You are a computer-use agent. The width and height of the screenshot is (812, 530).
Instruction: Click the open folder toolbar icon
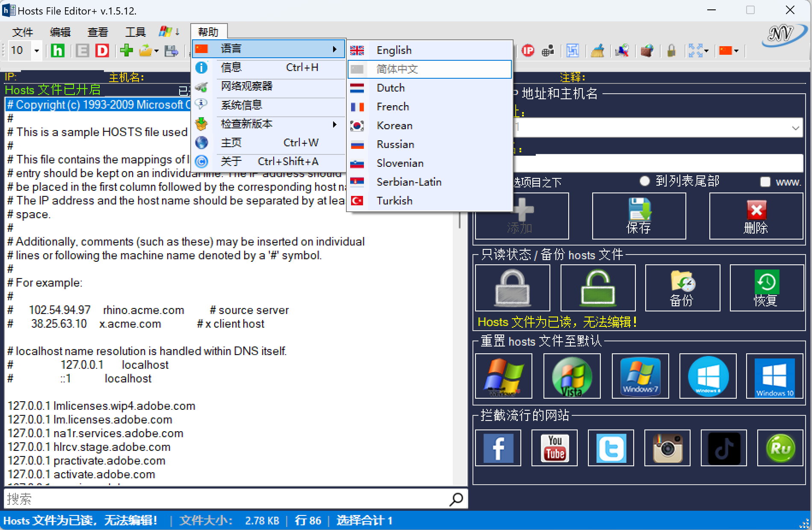point(145,50)
